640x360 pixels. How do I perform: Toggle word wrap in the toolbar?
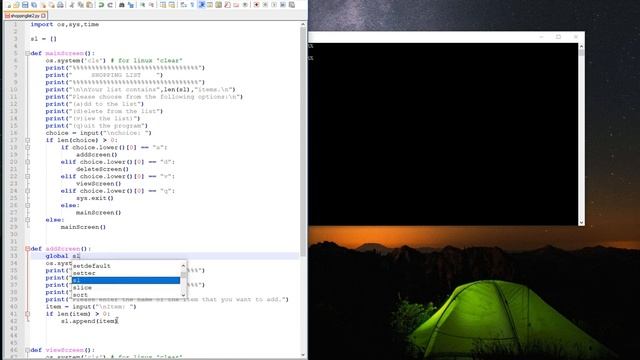pos(183,5)
